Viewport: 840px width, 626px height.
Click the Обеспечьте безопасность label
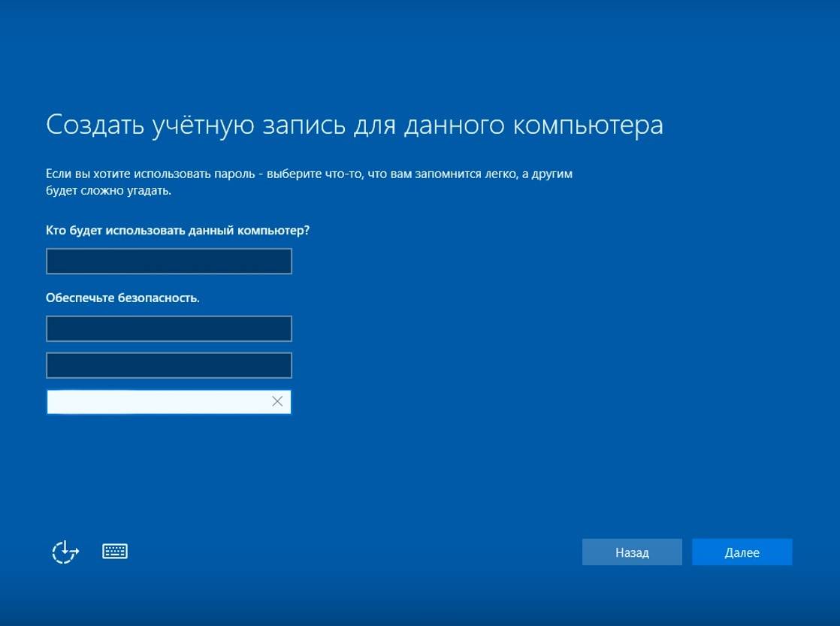pos(122,298)
